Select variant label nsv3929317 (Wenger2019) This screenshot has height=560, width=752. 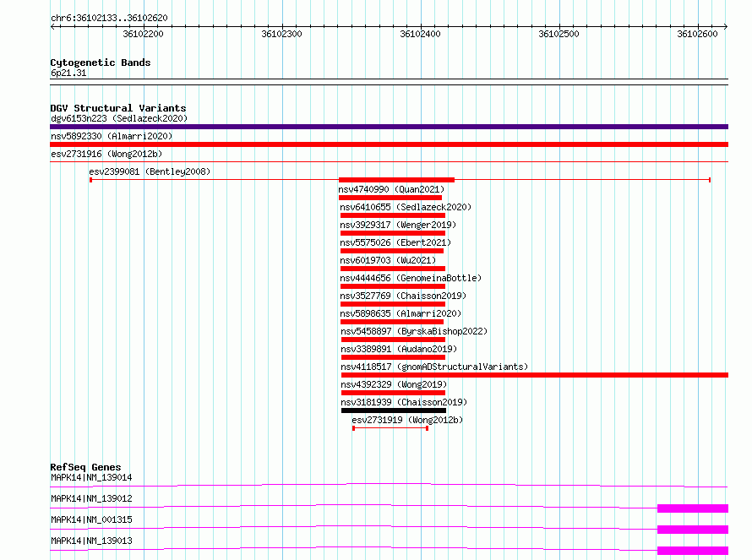coord(398,225)
